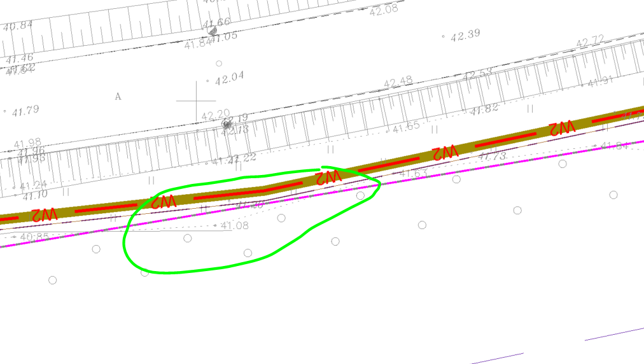Click the small circle above the 42.04 label
Viewport: 644px width, 364px height.
coord(219,63)
